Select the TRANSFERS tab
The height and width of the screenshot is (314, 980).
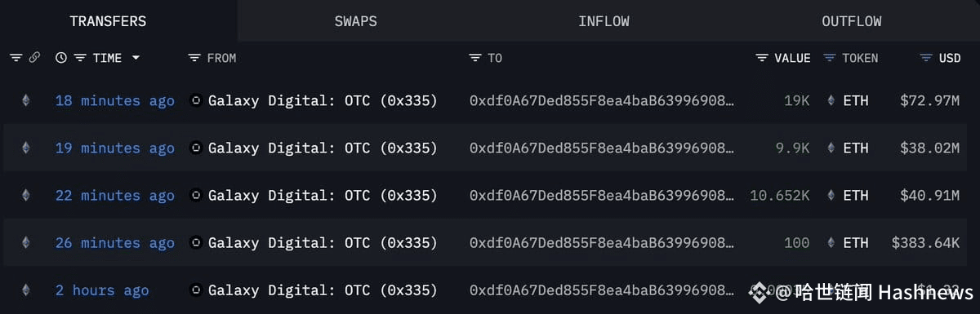[108, 21]
